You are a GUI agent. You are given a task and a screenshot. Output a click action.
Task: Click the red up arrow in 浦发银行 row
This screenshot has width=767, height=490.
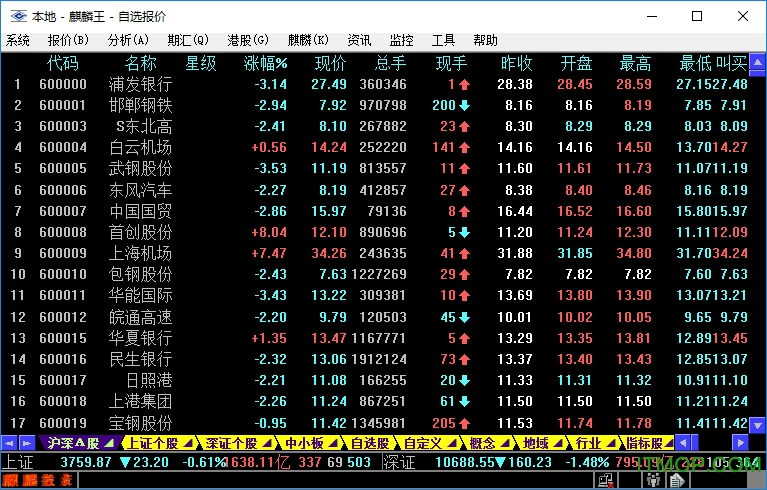point(465,85)
